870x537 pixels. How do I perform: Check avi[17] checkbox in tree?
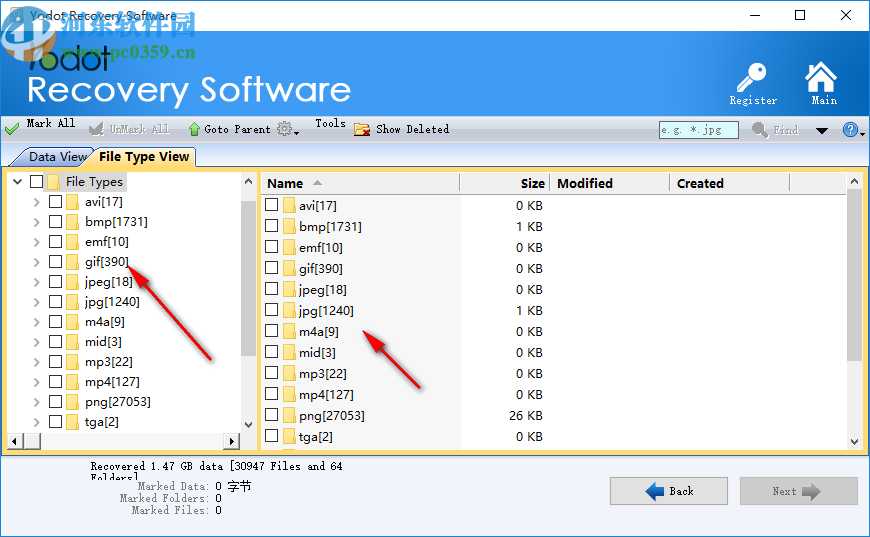coord(55,201)
